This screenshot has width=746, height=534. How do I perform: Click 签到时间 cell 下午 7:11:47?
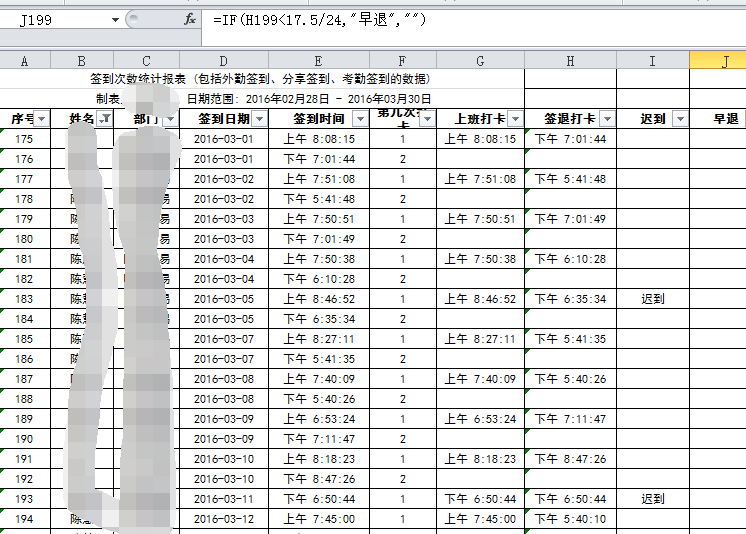(319, 439)
